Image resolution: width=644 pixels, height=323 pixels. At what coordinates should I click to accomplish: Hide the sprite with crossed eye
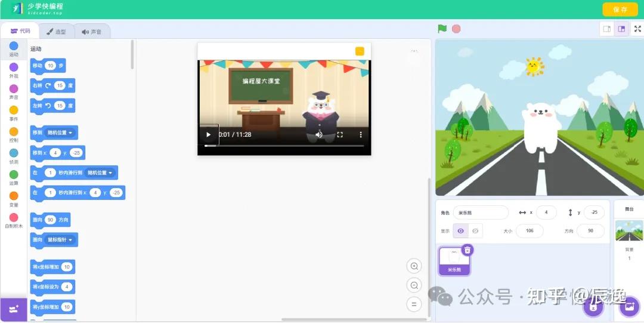475,231
